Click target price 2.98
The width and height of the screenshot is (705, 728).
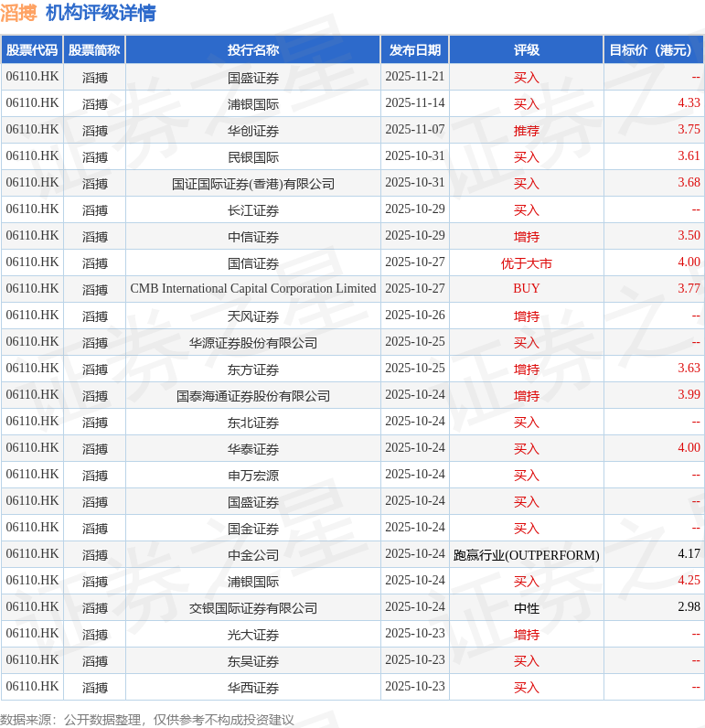tap(689, 607)
